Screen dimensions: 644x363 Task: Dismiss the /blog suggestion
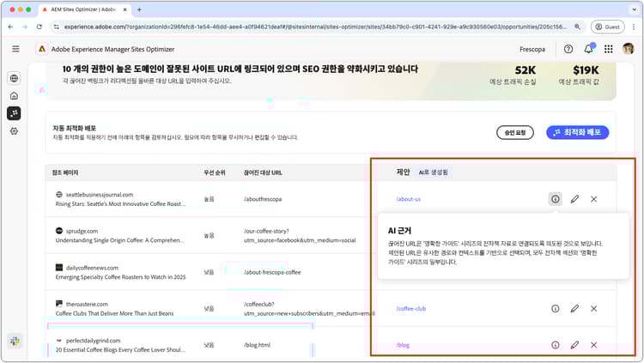click(x=594, y=345)
